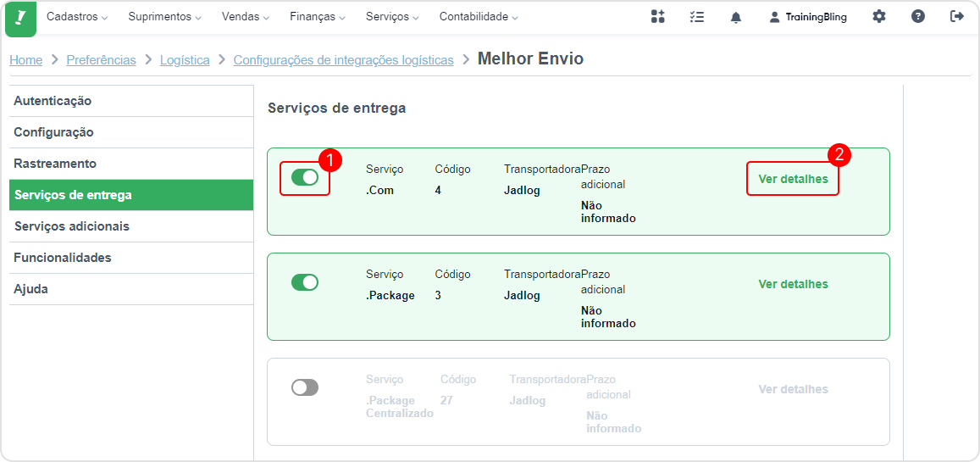980x462 pixels.
Task: Open the TrainingBling user profile
Action: click(808, 18)
